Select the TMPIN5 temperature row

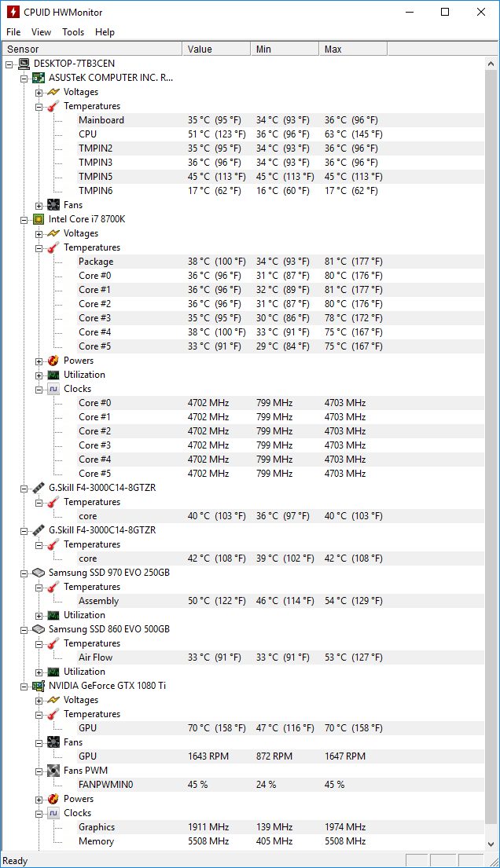(x=281, y=177)
